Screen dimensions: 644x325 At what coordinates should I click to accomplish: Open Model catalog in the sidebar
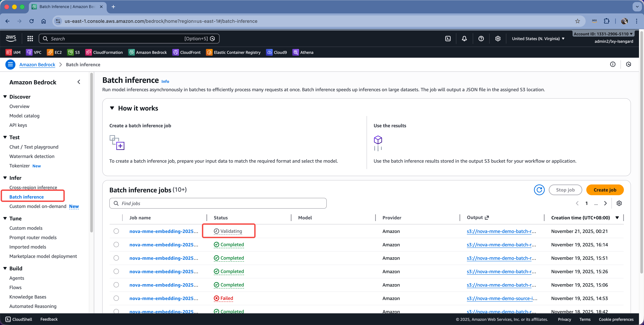[24, 116]
